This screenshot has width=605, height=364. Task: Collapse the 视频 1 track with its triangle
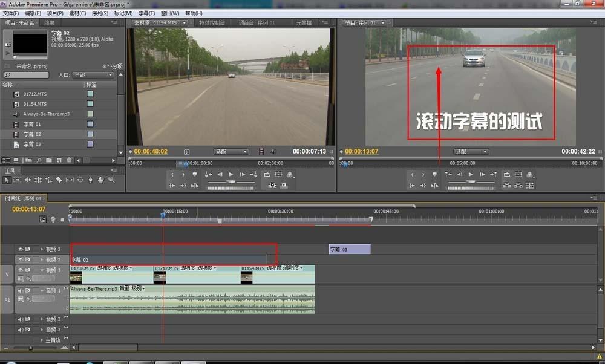point(42,270)
